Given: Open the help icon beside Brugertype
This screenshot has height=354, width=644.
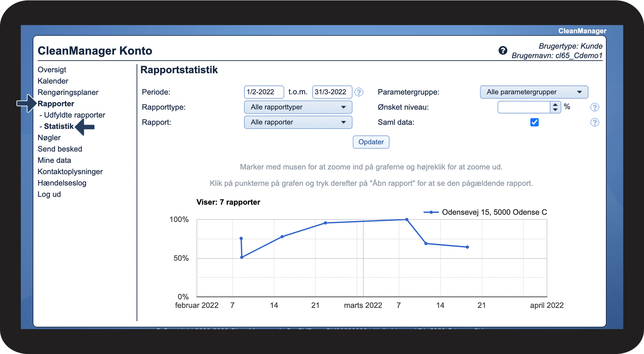Looking at the screenshot, I should pyautogui.click(x=503, y=51).
